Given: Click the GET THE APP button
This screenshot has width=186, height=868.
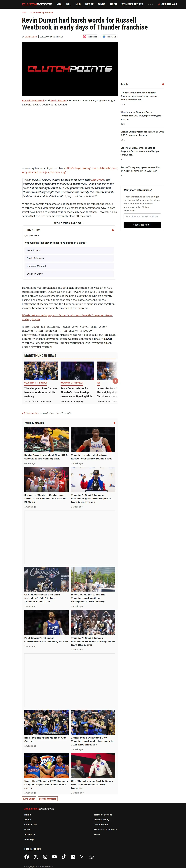Looking at the screenshot, I should (x=168, y=4).
